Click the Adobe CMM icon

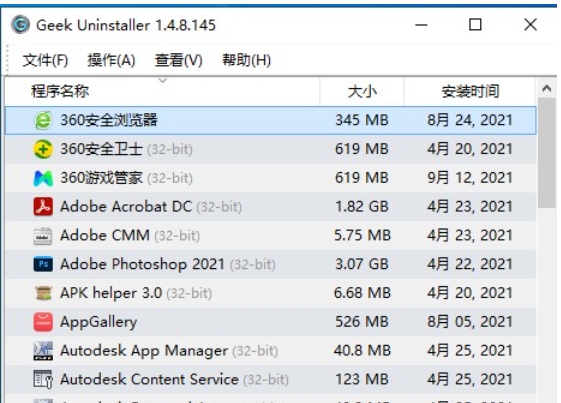pos(43,236)
